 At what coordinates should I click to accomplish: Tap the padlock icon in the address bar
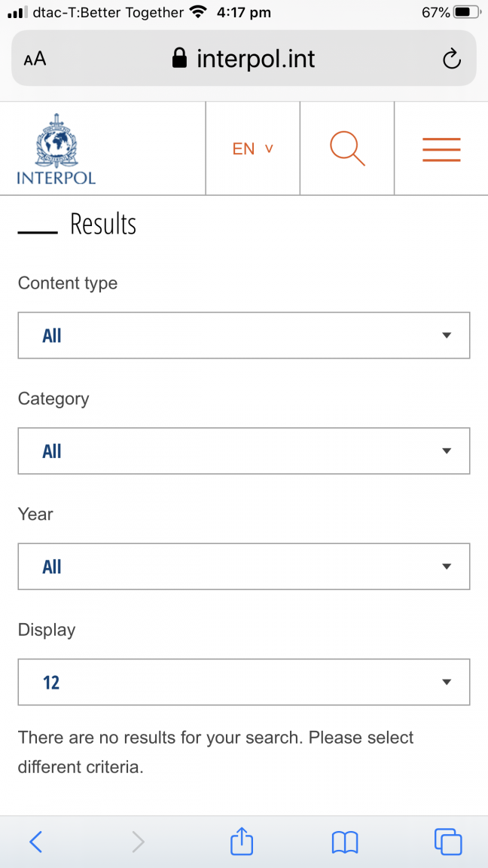pos(180,58)
